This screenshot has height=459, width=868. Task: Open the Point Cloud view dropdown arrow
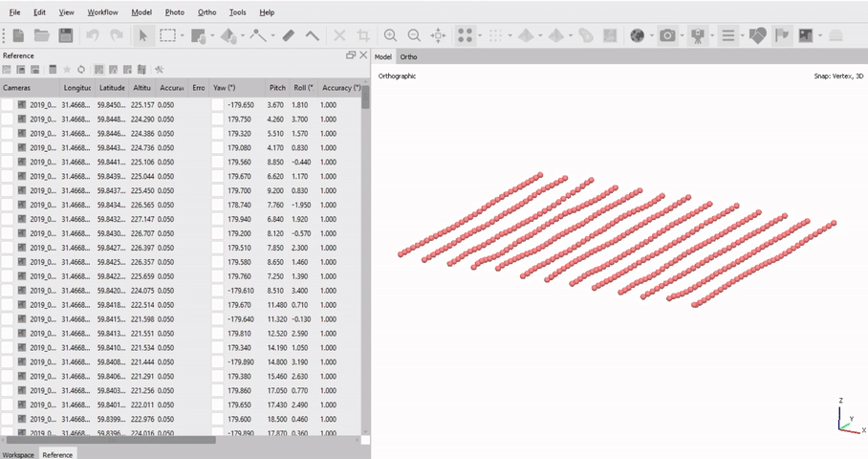pyautogui.click(x=480, y=36)
